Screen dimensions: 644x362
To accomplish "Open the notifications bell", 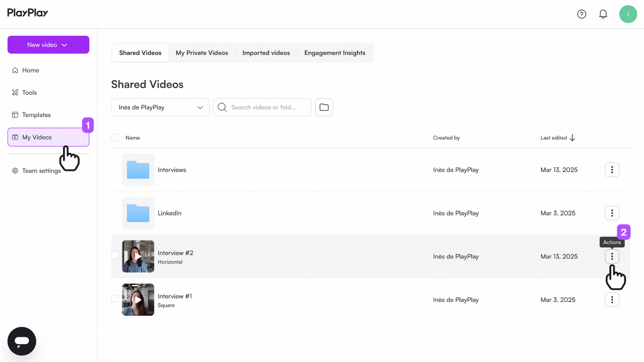I will tap(603, 14).
